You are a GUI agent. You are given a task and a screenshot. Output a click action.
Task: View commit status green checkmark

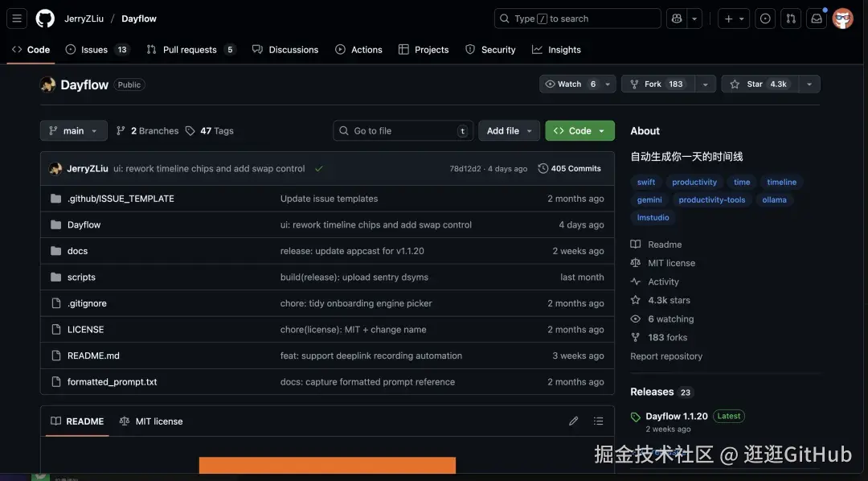click(x=319, y=168)
